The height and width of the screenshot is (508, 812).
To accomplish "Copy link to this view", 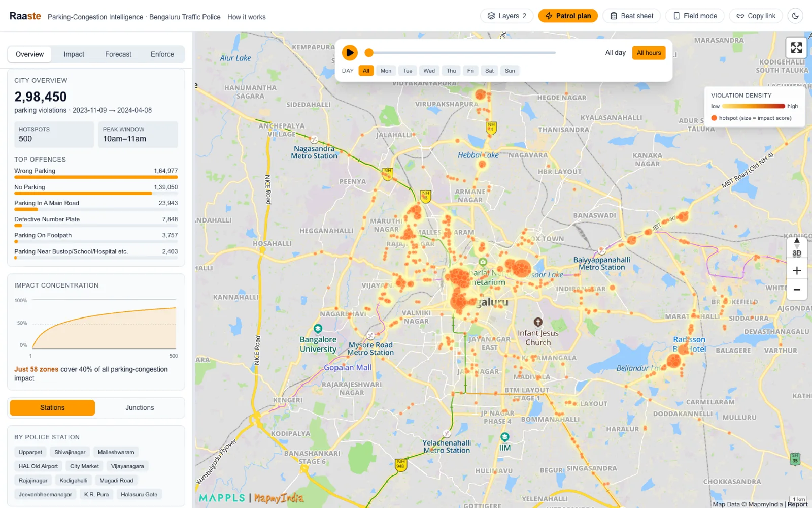I will 756,16.
